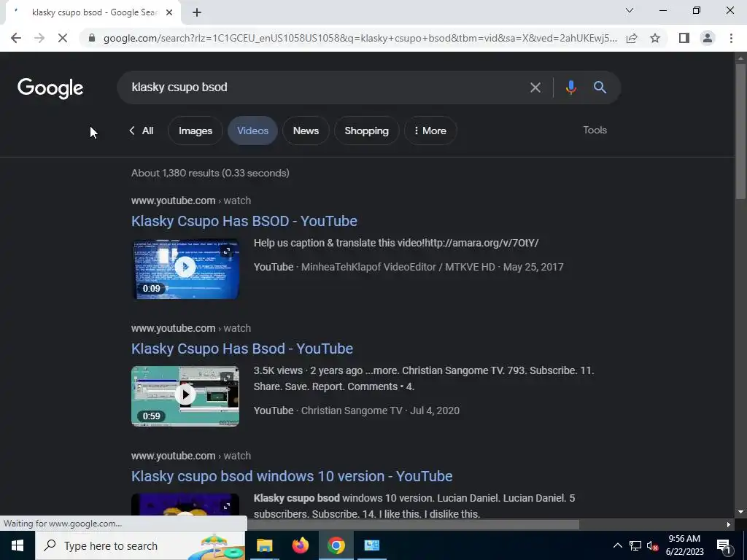This screenshot has height=560, width=747.
Task: Switch to Shopping results
Action: [x=366, y=131]
